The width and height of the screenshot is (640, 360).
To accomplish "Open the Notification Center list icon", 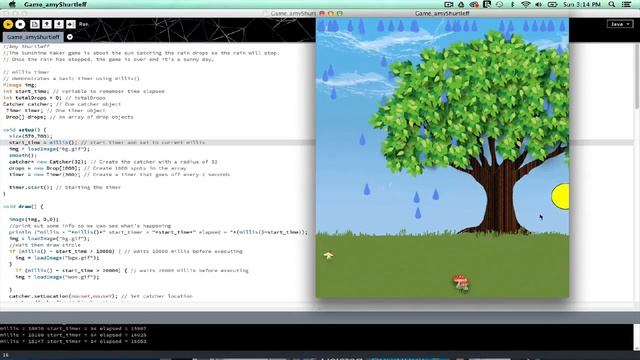I will tap(627, 4).
